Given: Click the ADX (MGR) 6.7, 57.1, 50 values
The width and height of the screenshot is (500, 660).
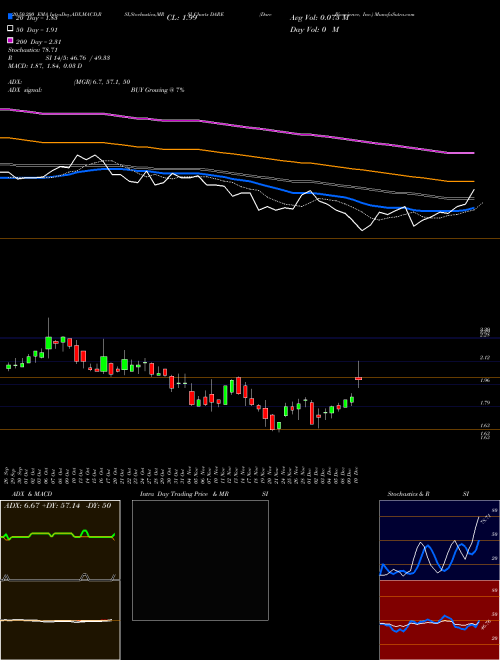Looking at the screenshot, I should tap(101, 82).
